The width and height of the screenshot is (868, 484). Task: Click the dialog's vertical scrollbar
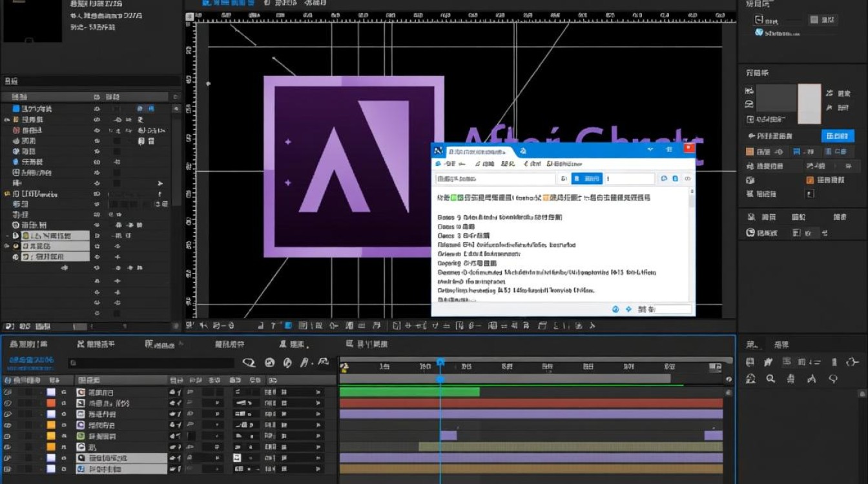[x=693, y=244]
